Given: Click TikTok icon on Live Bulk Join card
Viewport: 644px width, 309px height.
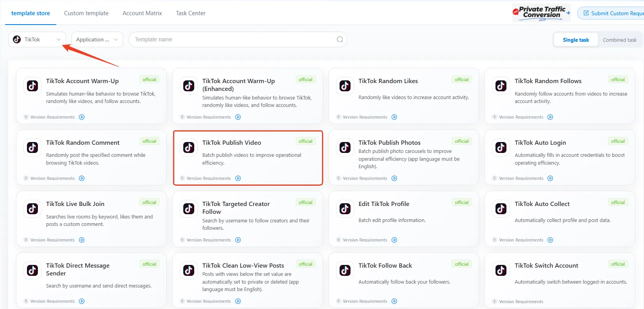Looking at the screenshot, I should (x=32, y=209).
